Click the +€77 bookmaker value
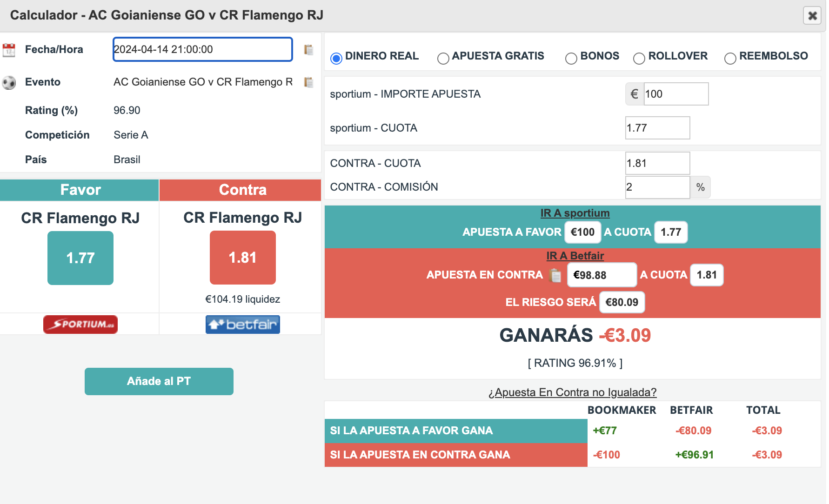The width and height of the screenshot is (829, 504). pyautogui.click(x=605, y=431)
